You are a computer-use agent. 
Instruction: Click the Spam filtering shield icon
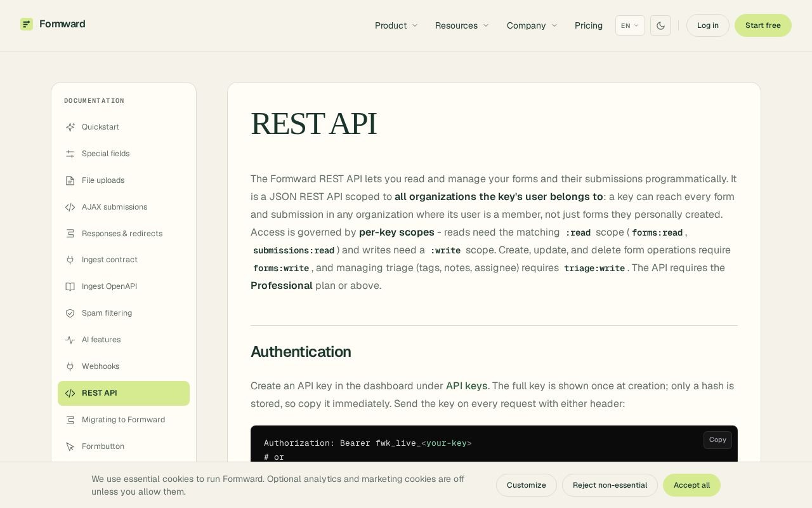click(x=70, y=313)
